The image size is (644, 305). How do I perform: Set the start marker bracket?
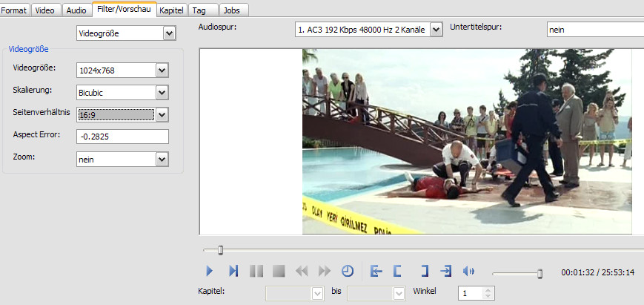(397, 271)
